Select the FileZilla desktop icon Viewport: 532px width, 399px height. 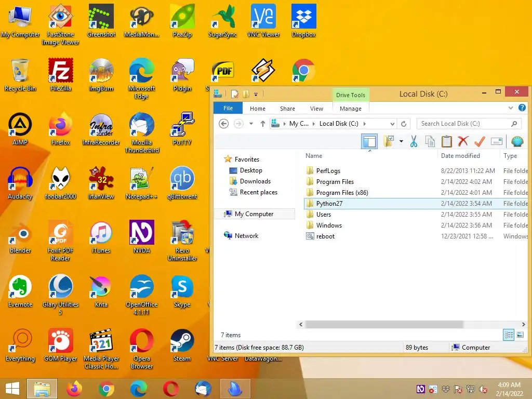pos(60,75)
